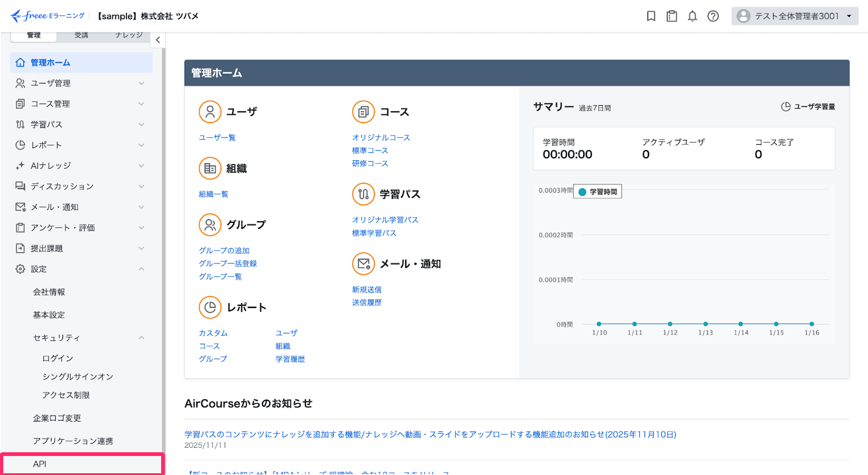Open the notification bell
The width and height of the screenshot is (868, 475).
(x=692, y=16)
